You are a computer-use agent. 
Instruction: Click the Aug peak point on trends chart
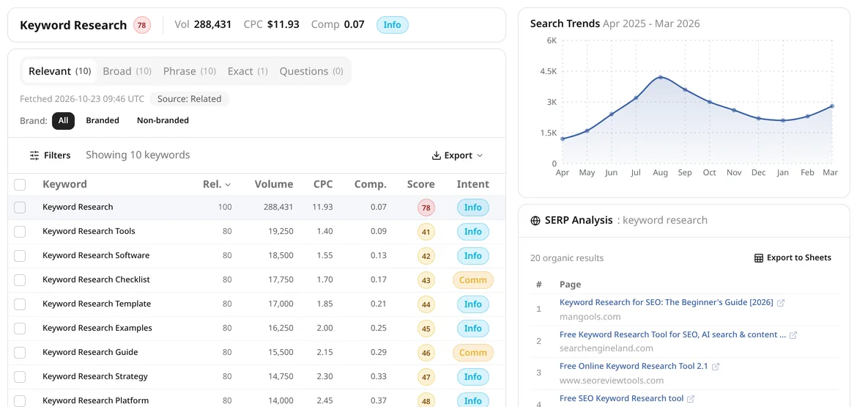[661, 78]
